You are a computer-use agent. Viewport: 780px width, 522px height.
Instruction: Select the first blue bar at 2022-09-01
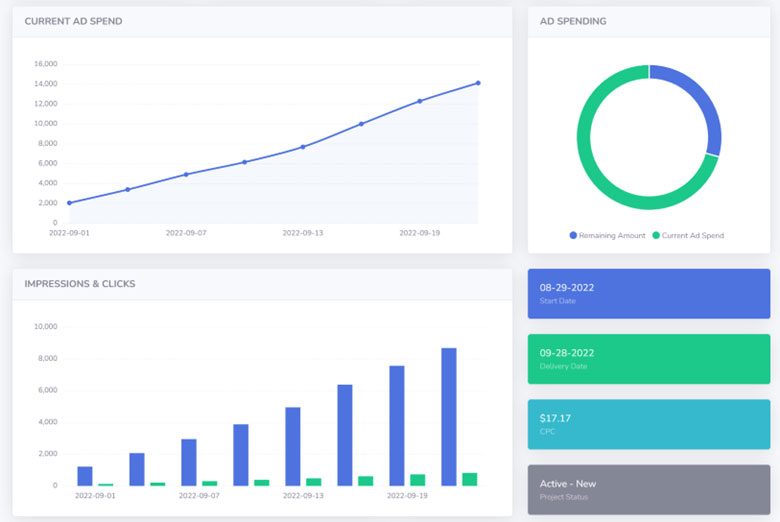point(85,476)
